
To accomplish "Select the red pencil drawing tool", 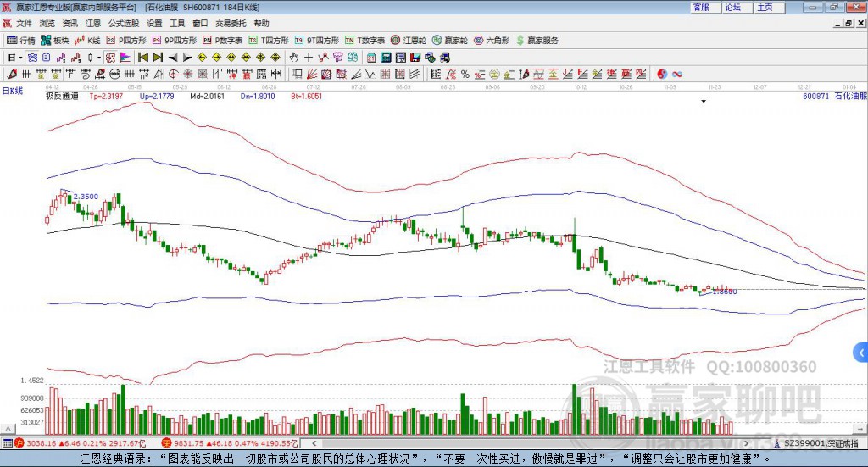I will click(12, 74).
